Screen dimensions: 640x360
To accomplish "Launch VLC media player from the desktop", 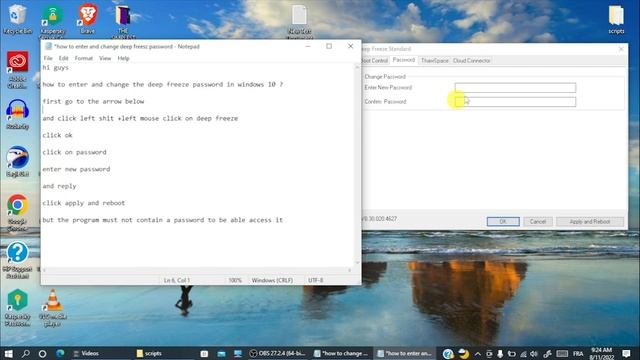I will point(53,307).
